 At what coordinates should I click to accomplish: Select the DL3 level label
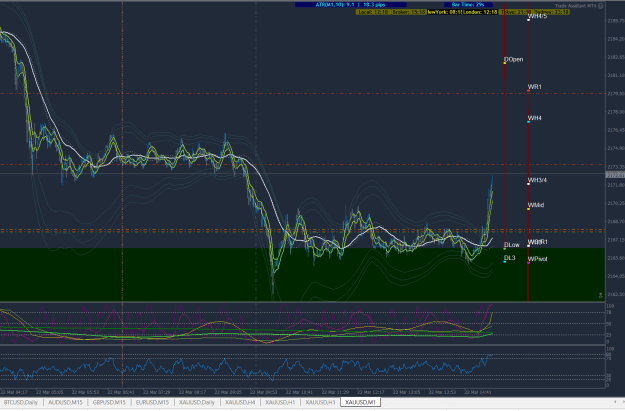510,258
